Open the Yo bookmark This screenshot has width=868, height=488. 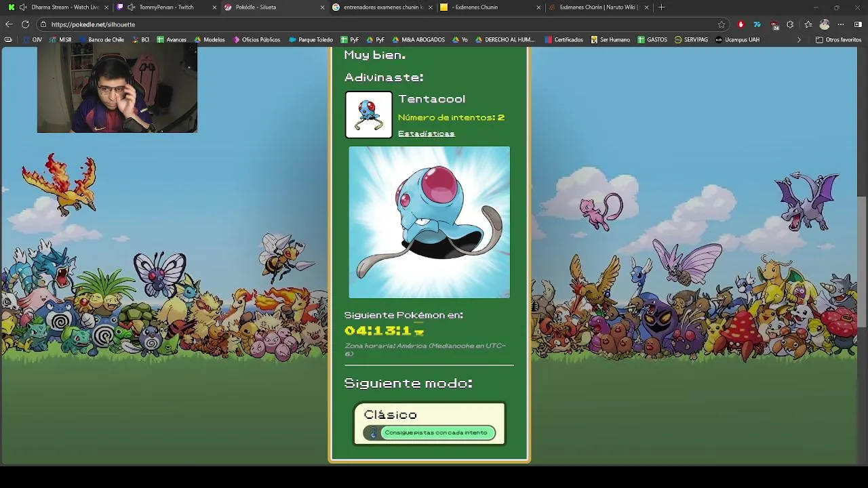[x=460, y=40]
